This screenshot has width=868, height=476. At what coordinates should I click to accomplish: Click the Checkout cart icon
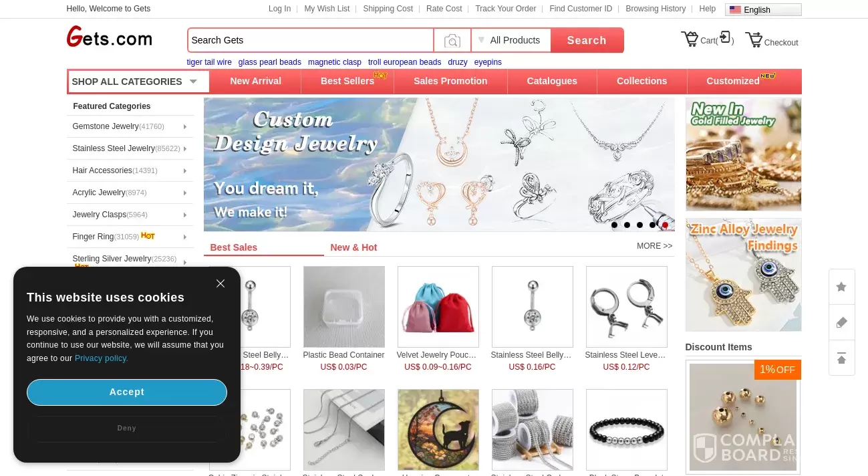(754, 39)
